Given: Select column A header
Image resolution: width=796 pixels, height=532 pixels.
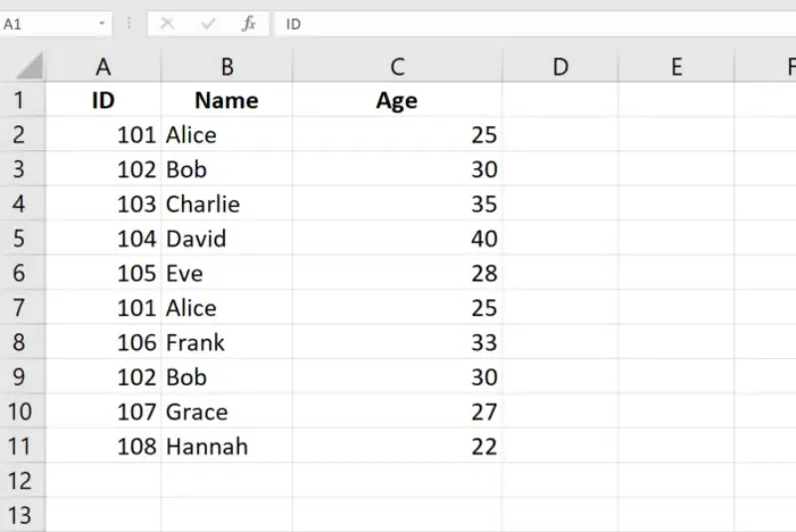Looking at the screenshot, I should point(102,67).
